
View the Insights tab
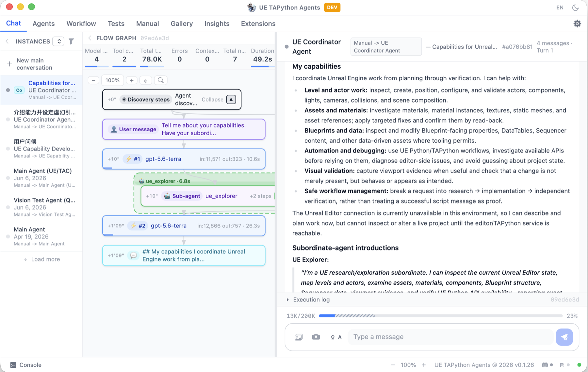click(217, 24)
